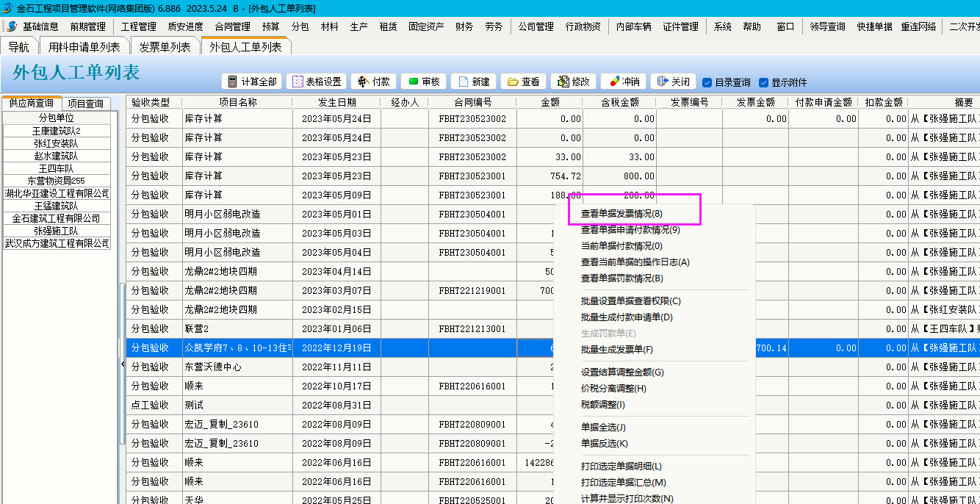Screen dimensions: 980x504
Task: Create a new record with 新建
Action: [472, 82]
